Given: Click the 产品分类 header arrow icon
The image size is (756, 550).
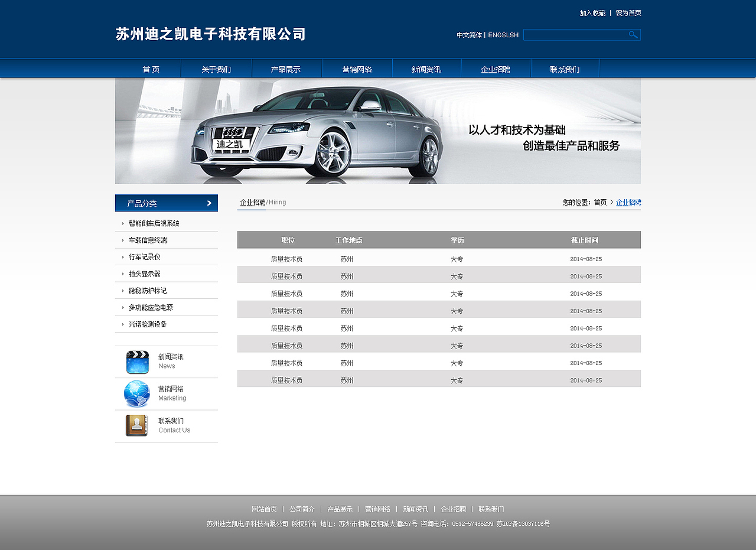Looking at the screenshot, I should click(x=209, y=203).
